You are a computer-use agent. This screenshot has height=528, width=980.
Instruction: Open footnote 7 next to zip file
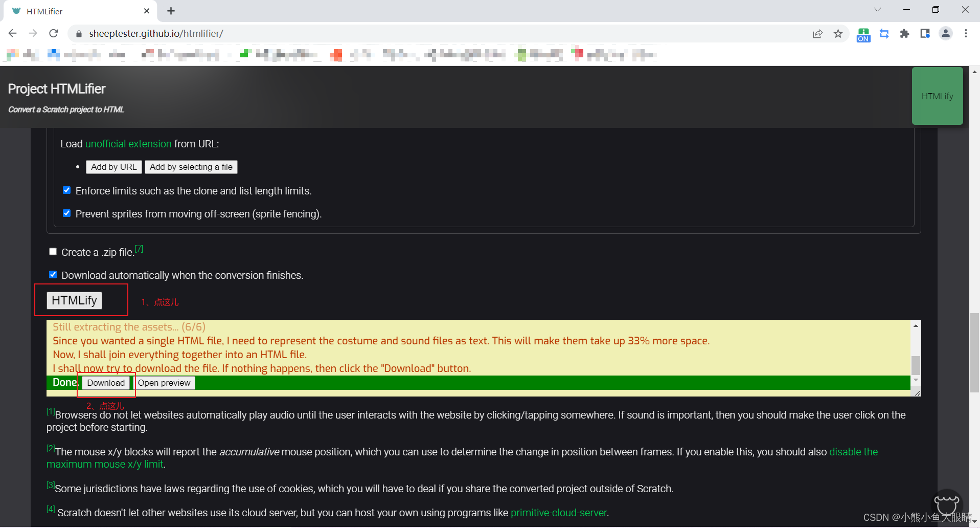point(139,249)
